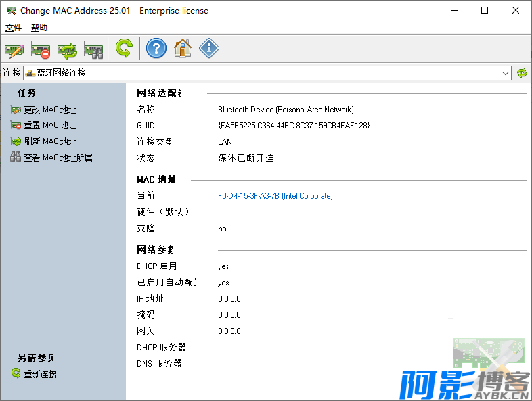The height and width of the screenshot is (401, 532).
Task: Click the Refresh MAC address toolbar icon
Action: 67,49
